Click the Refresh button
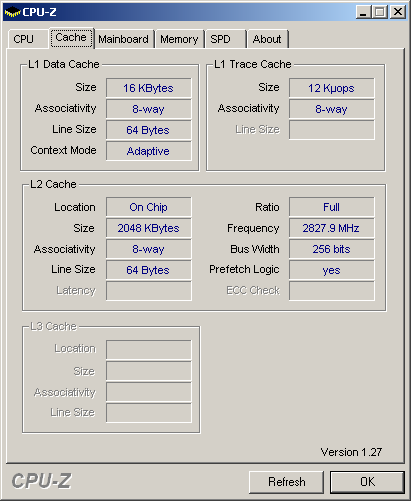The width and height of the screenshot is (411, 501). click(x=286, y=482)
